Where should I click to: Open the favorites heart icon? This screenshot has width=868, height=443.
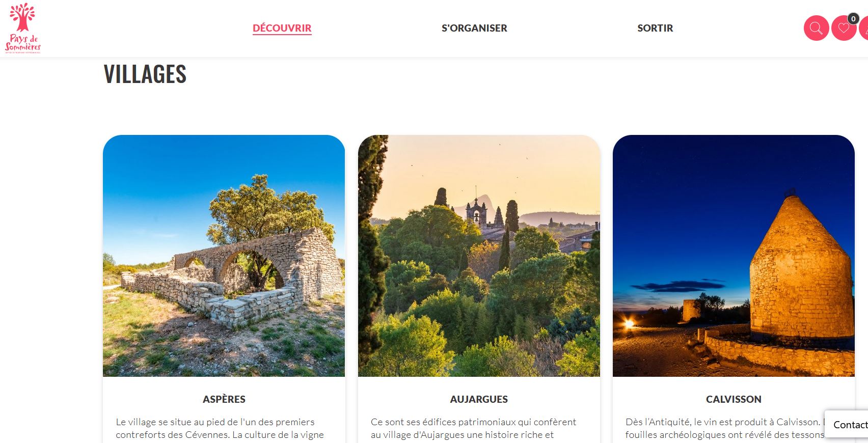point(844,28)
